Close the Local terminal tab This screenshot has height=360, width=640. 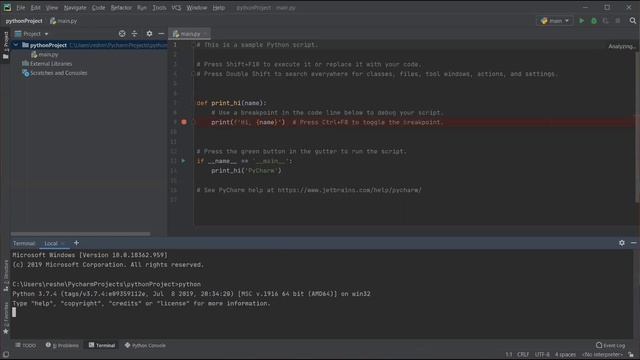[62, 244]
